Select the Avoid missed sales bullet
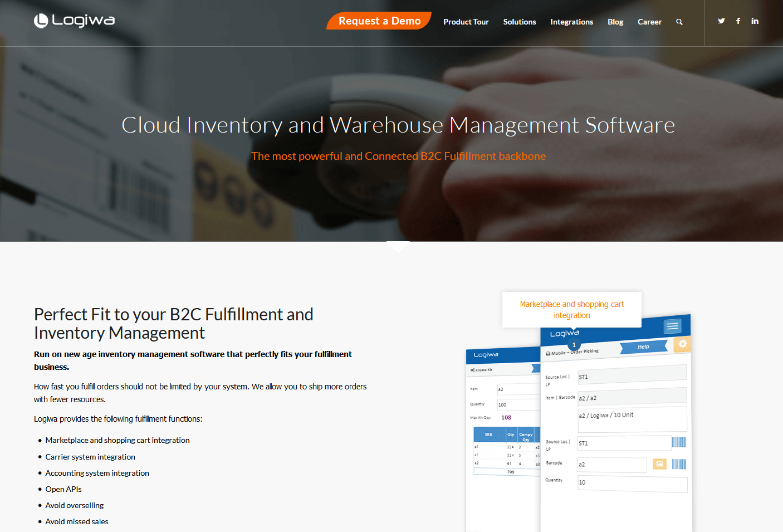The height and width of the screenshot is (532, 783). click(x=77, y=521)
